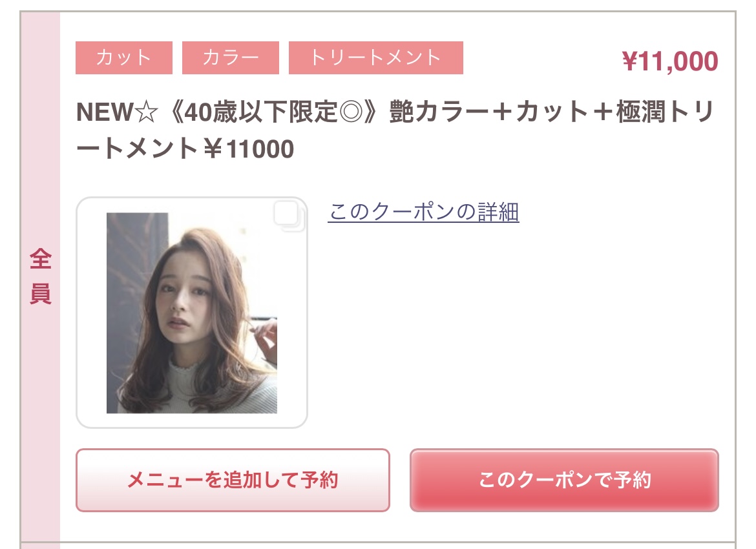This screenshot has height=549, width=756.
Task: Tap the stacked-squares icon at thumbnail corner
Action: 289,216
